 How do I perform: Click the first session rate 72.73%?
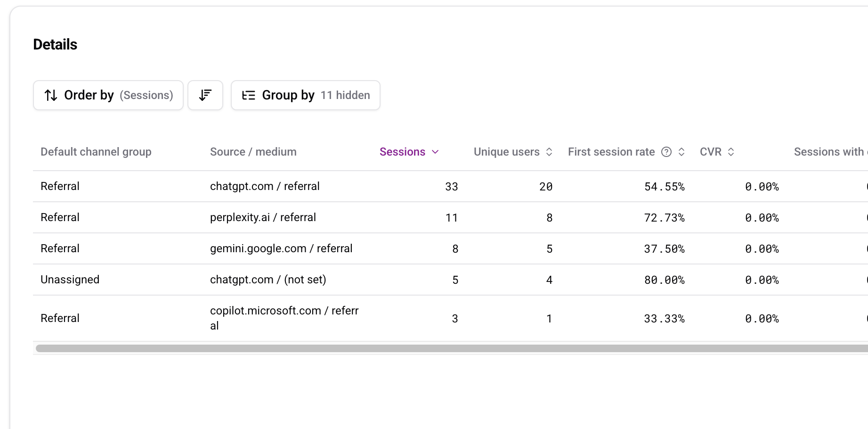(x=665, y=218)
